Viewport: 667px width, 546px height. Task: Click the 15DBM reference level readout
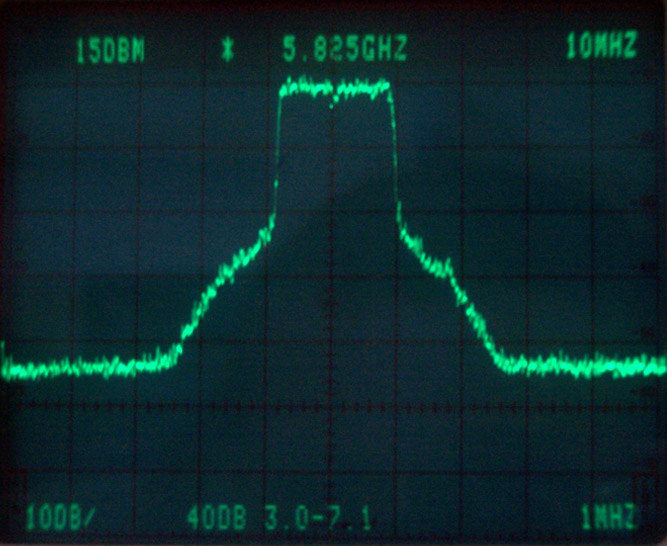pyautogui.click(x=111, y=51)
